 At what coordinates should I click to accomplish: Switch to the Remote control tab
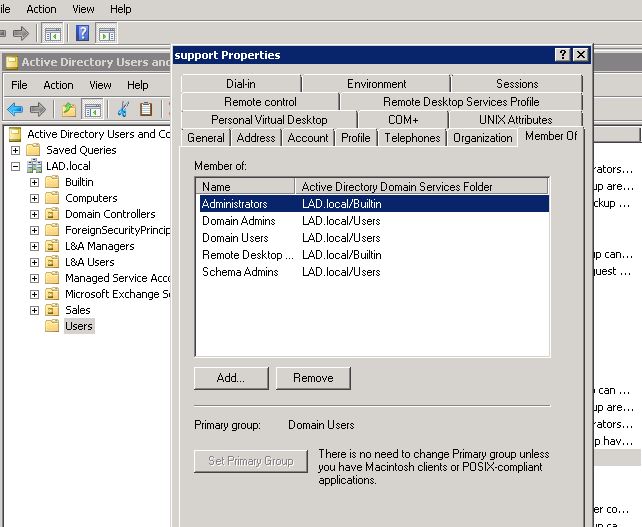click(x=260, y=102)
